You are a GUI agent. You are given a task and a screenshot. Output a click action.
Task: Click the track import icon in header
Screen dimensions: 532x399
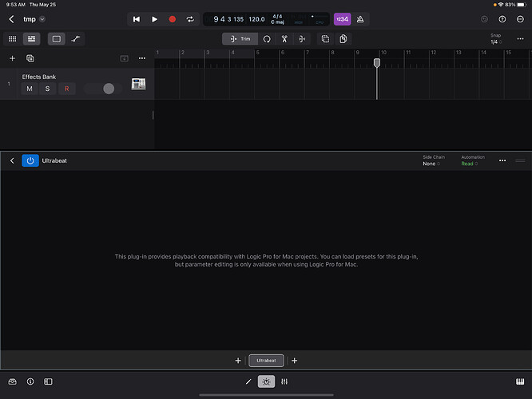(124, 58)
